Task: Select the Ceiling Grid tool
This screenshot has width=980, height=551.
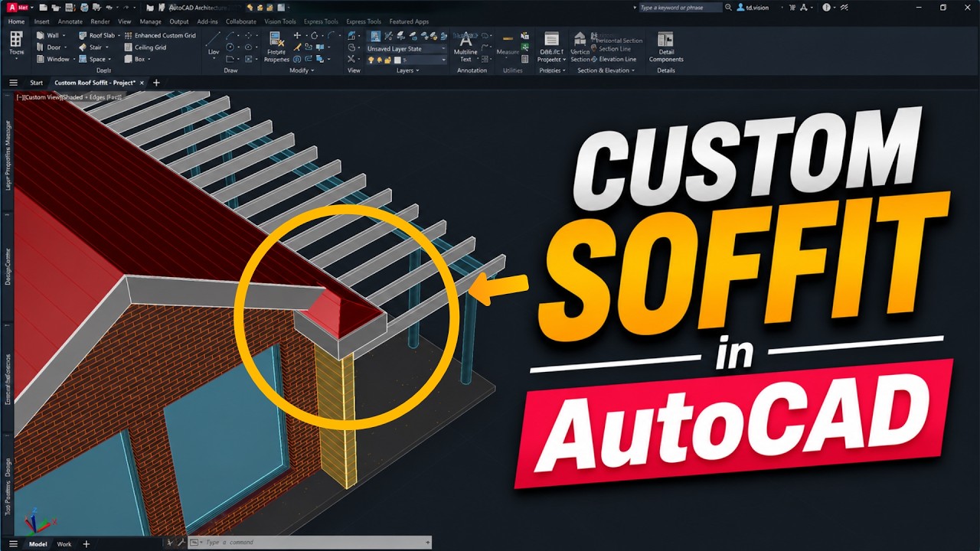Action: 145,47
